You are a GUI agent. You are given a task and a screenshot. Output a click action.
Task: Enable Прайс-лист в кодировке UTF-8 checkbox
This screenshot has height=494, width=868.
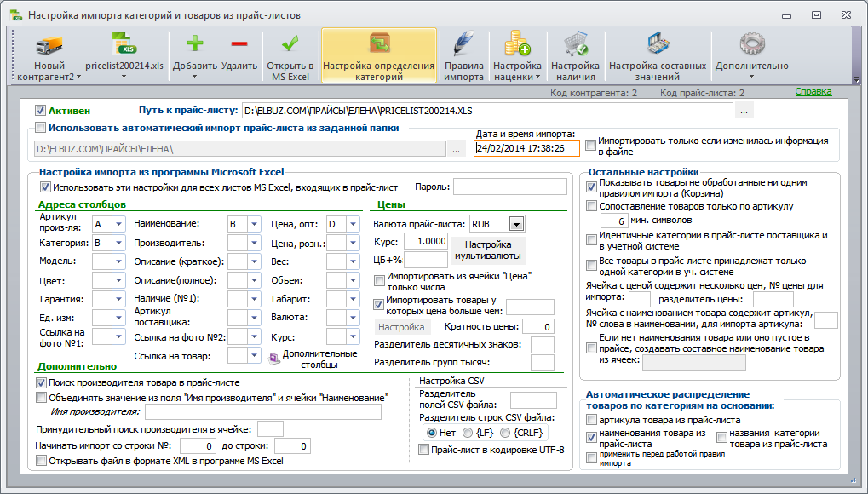point(423,449)
